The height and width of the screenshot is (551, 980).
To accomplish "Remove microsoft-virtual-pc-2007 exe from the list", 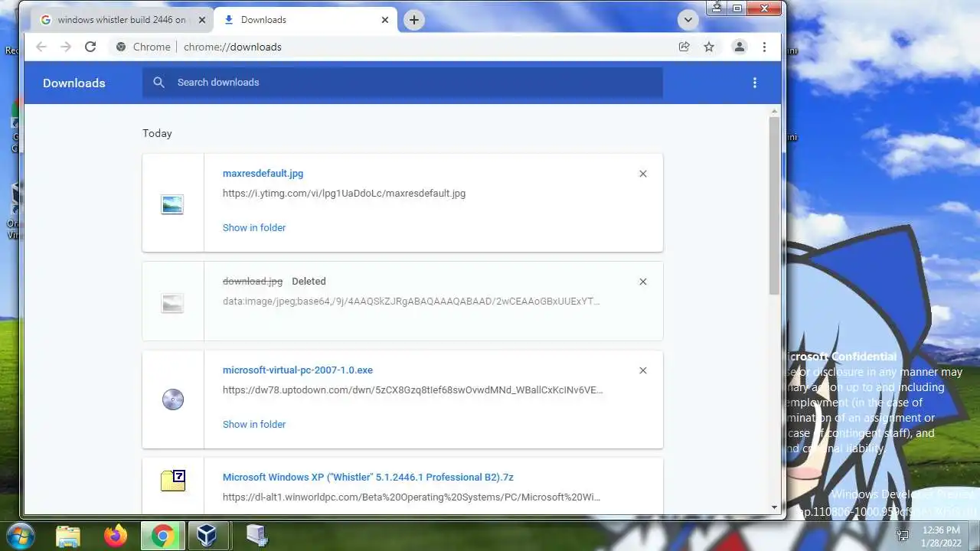I will 643,370.
